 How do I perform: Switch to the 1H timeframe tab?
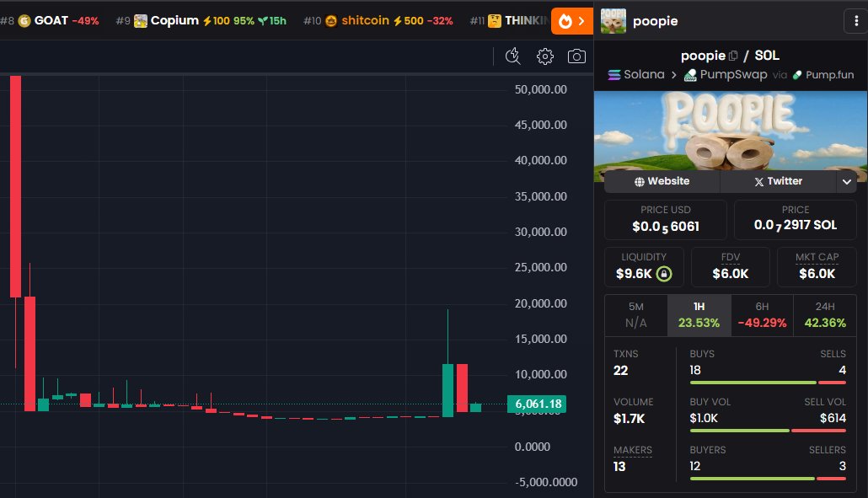click(x=699, y=315)
